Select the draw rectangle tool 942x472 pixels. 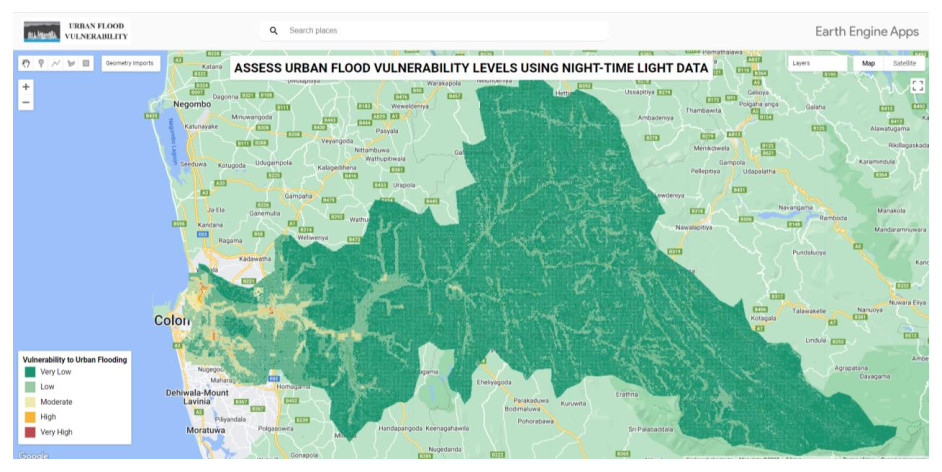tap(86, 63)
